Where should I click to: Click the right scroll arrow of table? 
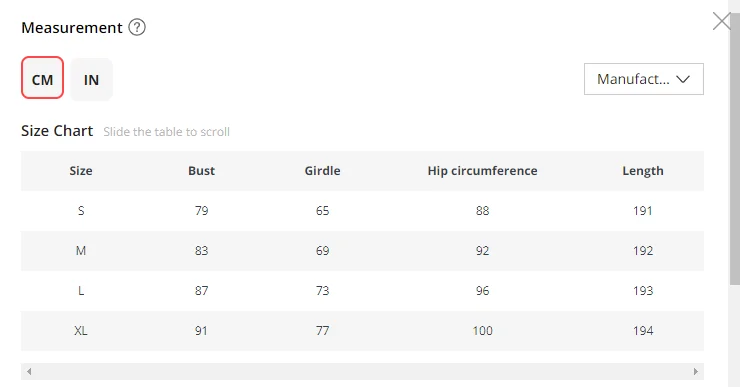(696, 371)
